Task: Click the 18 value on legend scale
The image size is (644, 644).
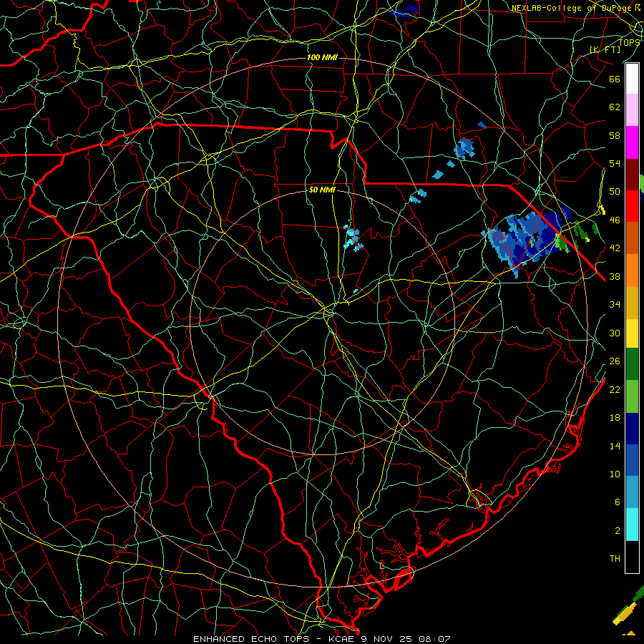Action: (x=615, y=418)
